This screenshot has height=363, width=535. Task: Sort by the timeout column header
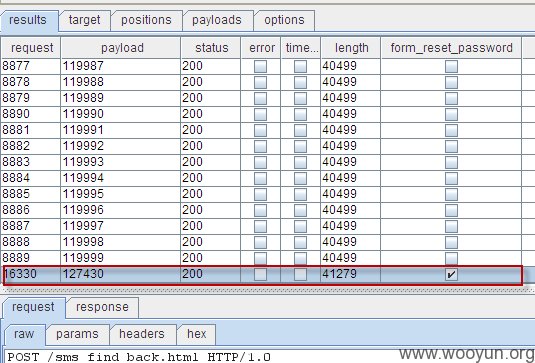[x=301, y=48]
